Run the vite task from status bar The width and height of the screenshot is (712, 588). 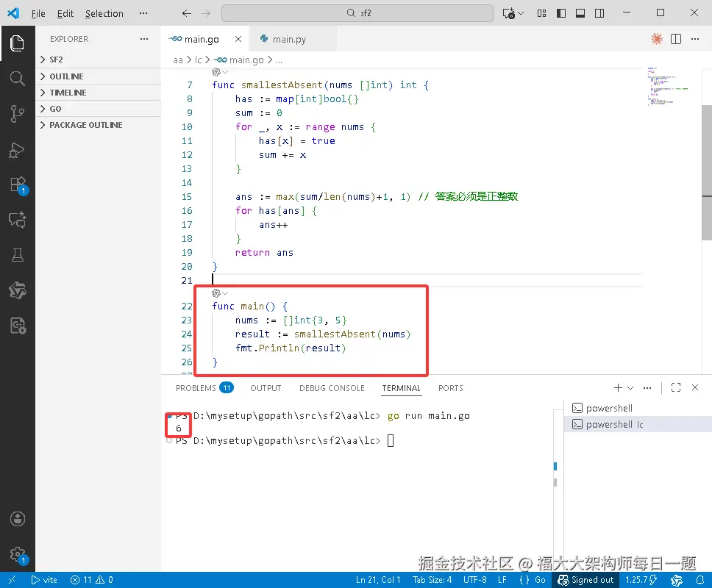[x=44, y=580]
